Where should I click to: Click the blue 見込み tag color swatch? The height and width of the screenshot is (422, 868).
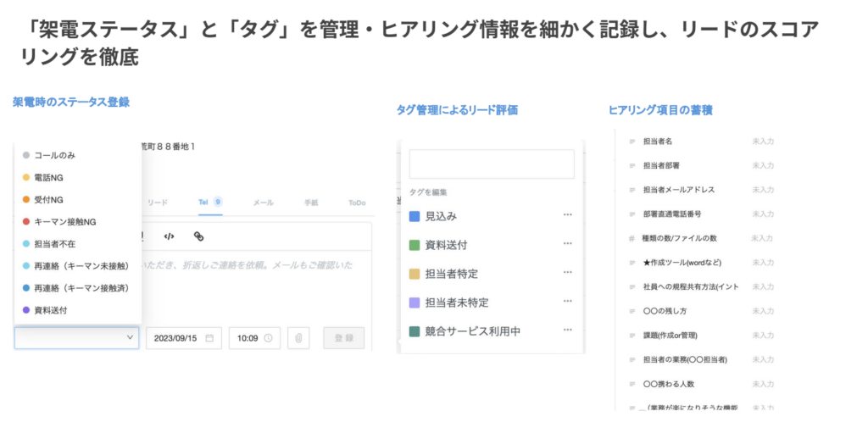tap(415, 217)
